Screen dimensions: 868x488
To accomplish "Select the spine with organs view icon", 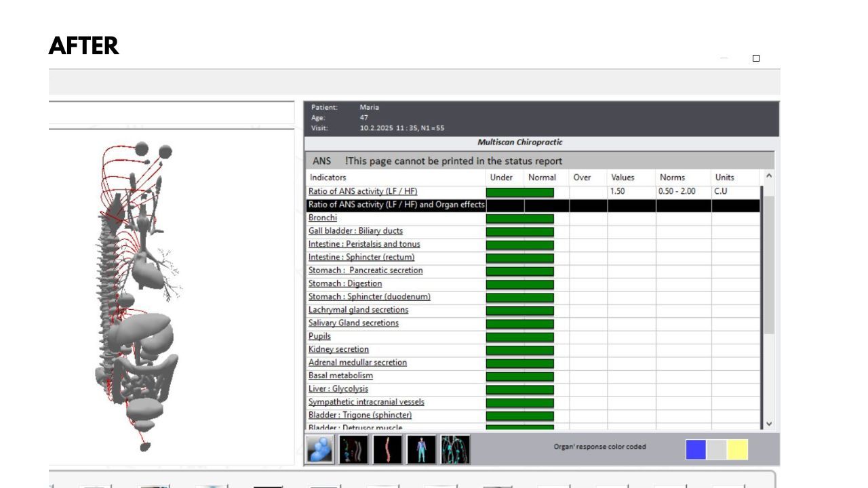I will (354, 449).
